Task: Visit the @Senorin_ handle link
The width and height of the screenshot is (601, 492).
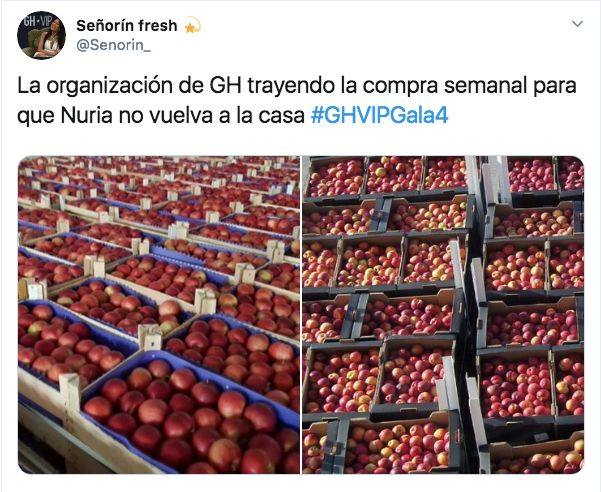Action: (x=113, y=45)
